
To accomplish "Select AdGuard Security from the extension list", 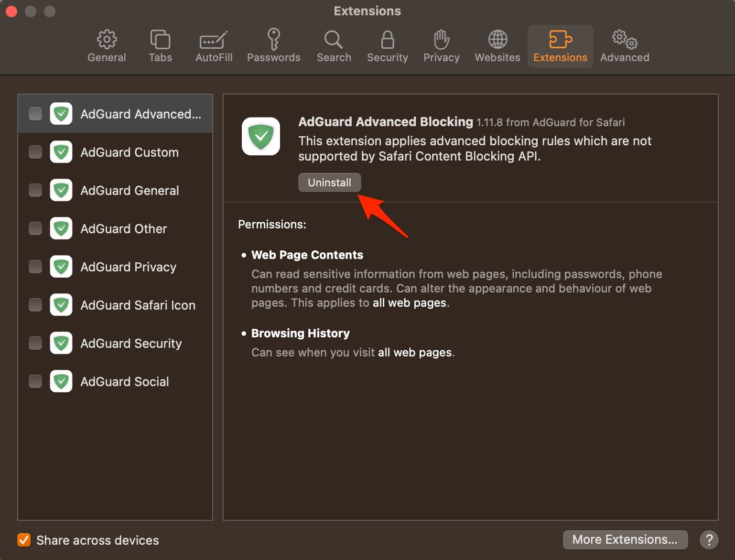I will [131, 343].
